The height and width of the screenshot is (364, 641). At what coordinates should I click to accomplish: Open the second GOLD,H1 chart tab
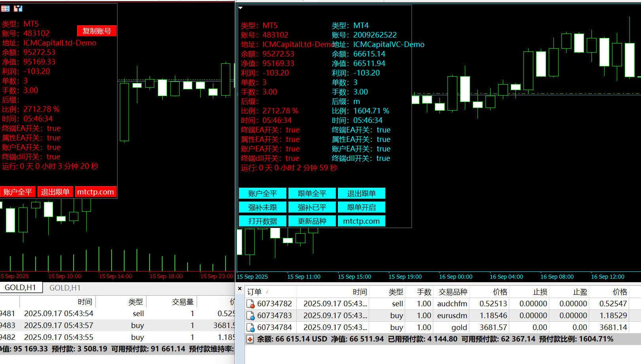65,288
